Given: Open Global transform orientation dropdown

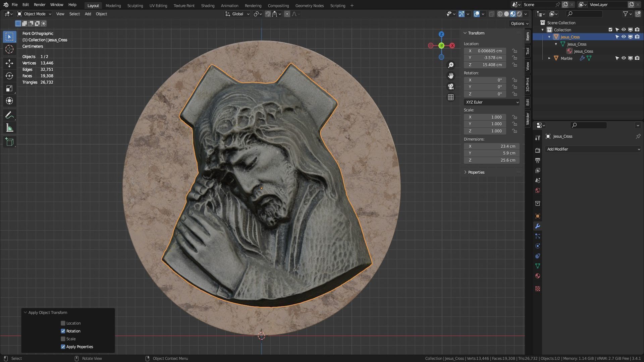Looking at the screenshot, I should click(x=237, y=14).
